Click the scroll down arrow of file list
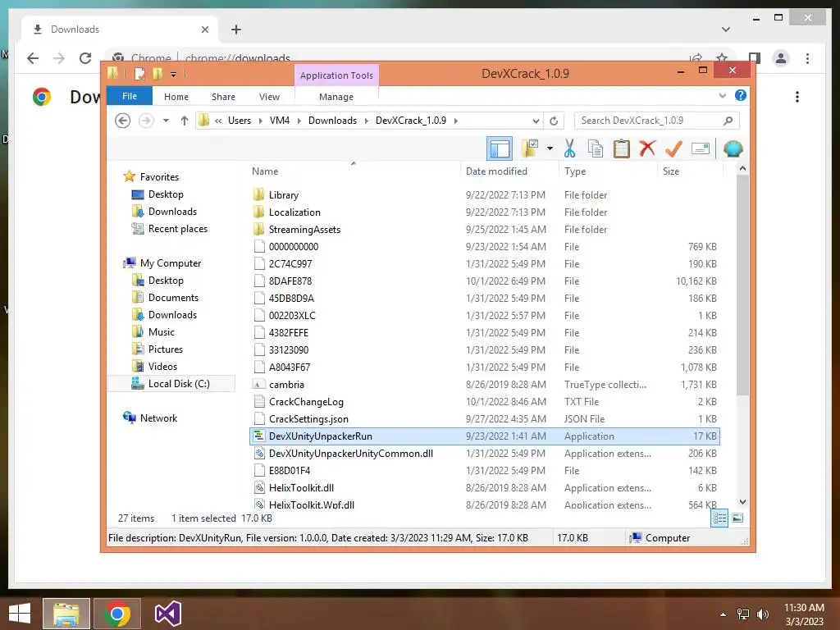 pyautogui.click(x=742, y=502)
